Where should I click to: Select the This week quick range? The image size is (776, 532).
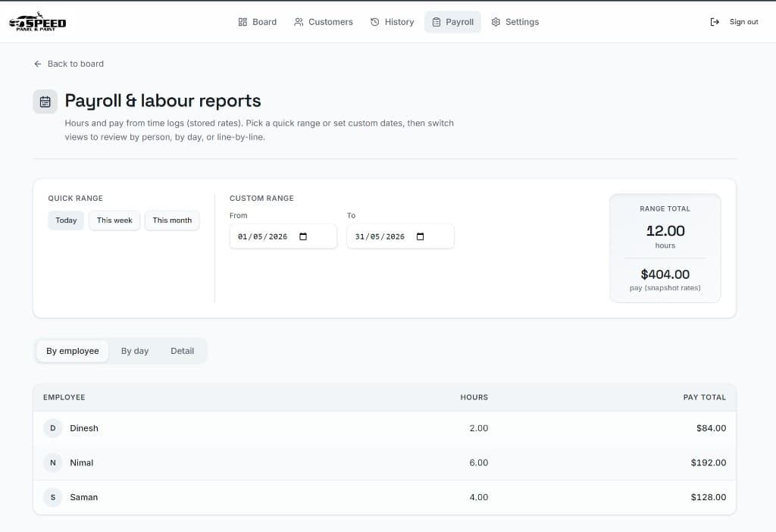114,221
